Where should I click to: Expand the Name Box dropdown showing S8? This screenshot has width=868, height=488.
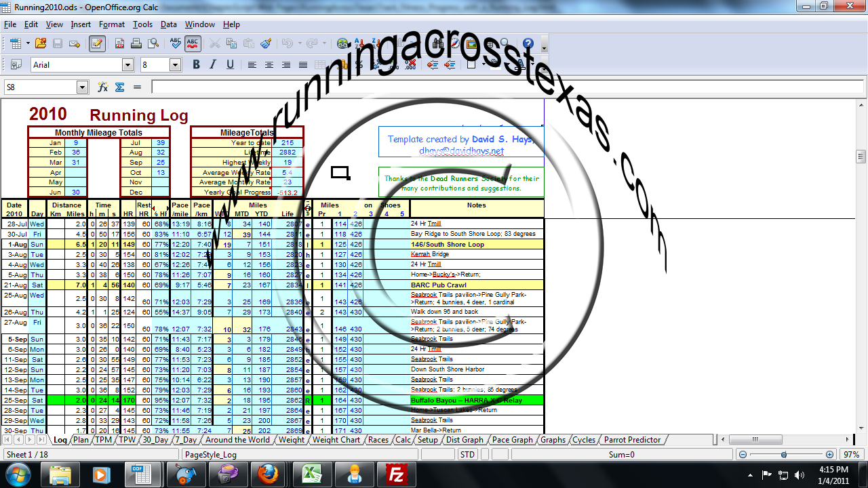(x=82, y=87)
